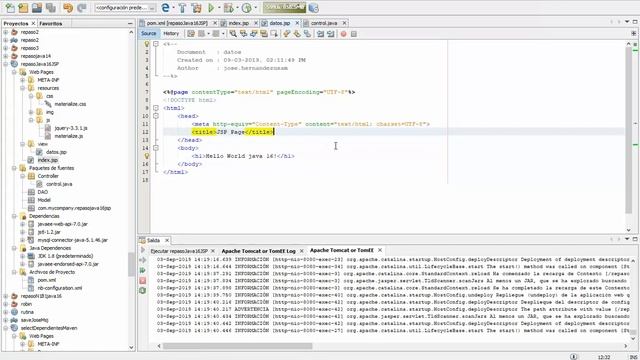Click the Stop Macro Recording icon

tap(354, 34)
